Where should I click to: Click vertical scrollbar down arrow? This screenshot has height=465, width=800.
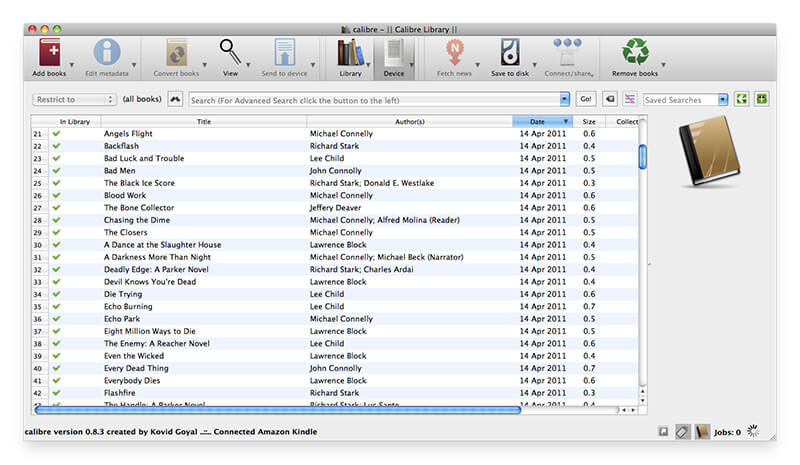point(643,401)
